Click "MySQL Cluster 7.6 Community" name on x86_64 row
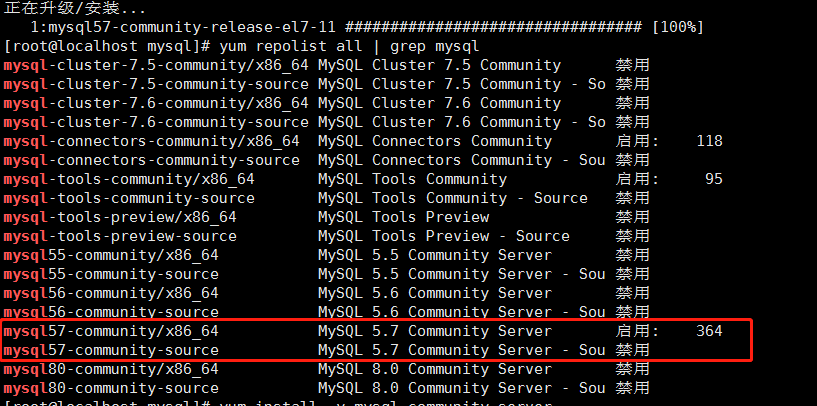This screenshot has width=817, height=406. coord(439,103)
